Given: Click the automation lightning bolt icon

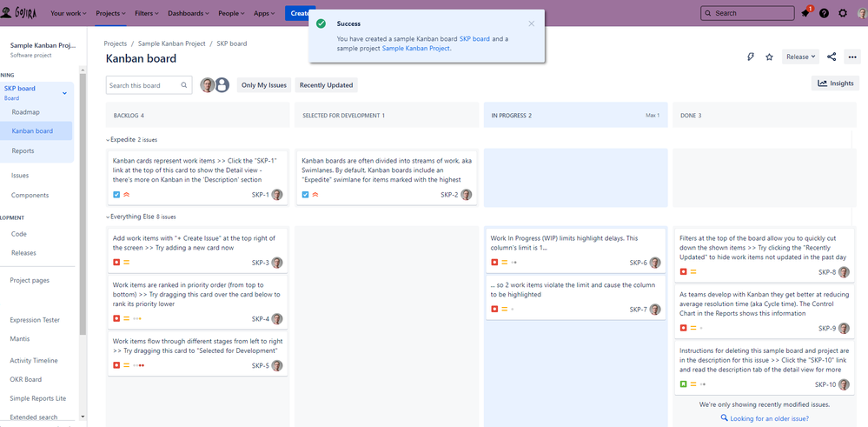Looking at the screenshot, I should [751, 57].
